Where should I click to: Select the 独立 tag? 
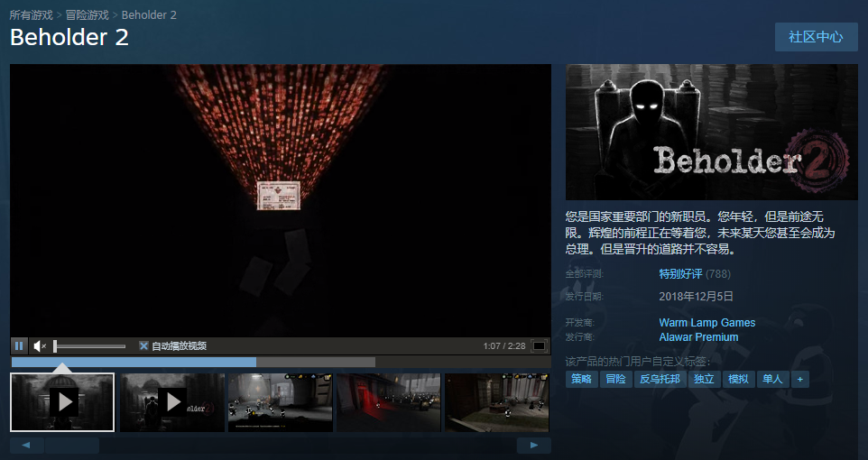[x=704, y=379]
